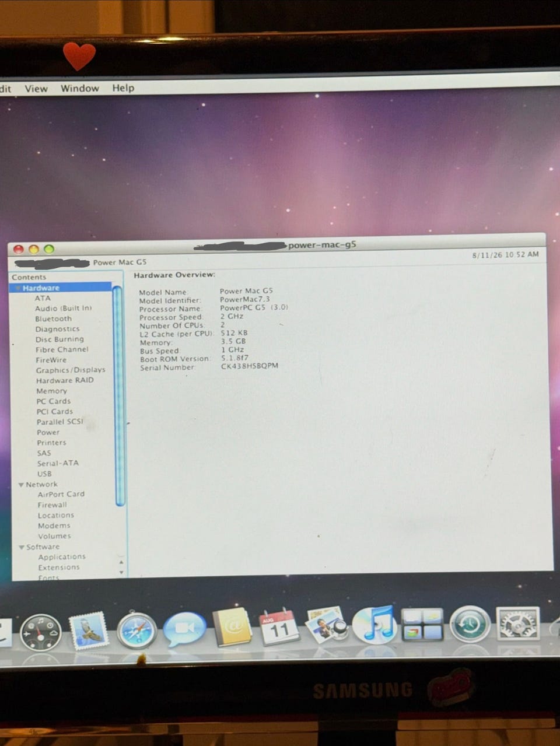The width and height of the screenshot is (560, 746).
Task: Zoom the window with green button
Action: point(49,249)
